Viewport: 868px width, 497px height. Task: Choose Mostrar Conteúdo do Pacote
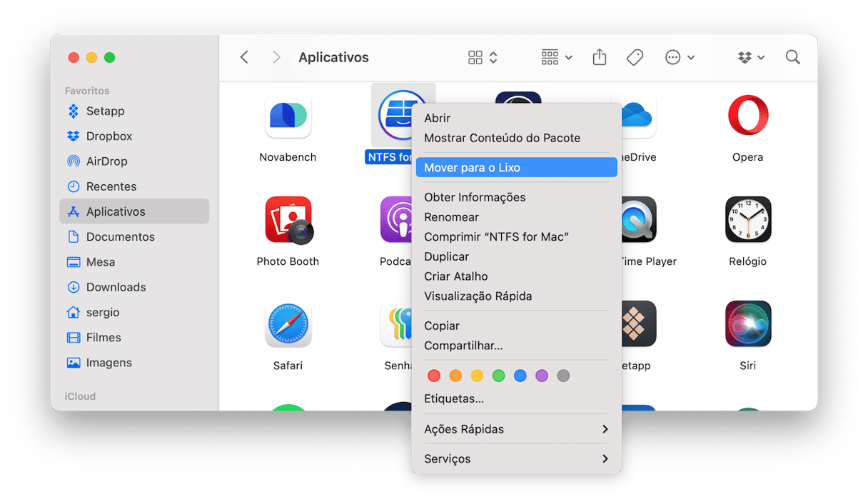(x=517, y=138)
